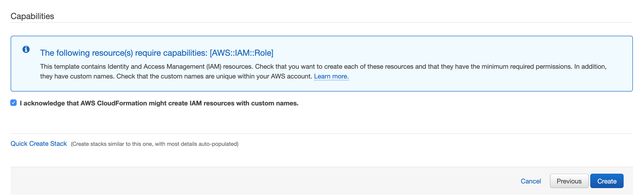
Task: Click the acknowledgement label about IAM resources
Action: (159, 103)
